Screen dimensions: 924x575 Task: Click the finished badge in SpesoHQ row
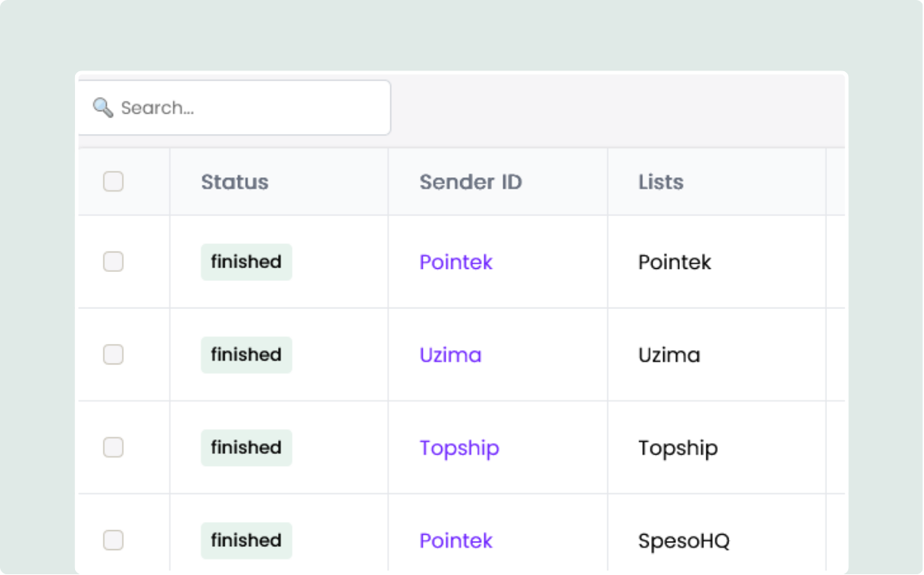(246, 540)
